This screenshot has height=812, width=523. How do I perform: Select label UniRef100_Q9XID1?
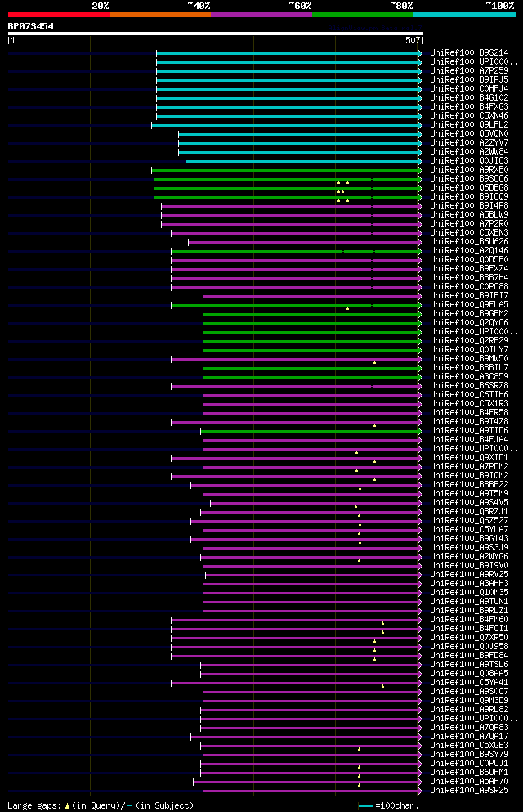(469, 457)
